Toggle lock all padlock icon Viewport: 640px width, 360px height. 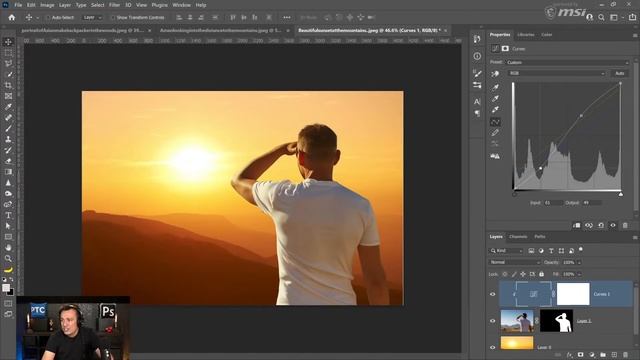[x=542, y=274]
